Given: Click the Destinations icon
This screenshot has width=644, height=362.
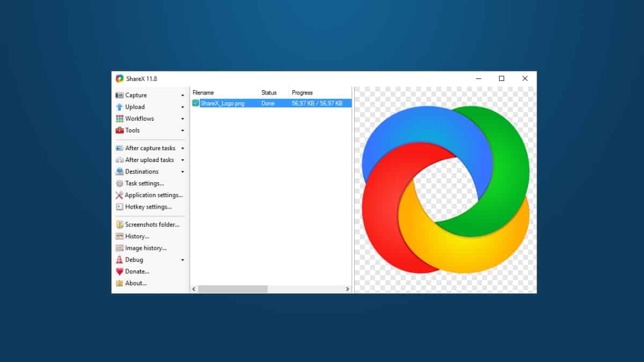Looking at the screenshot, I should pyautogui.click(x=120, y=172).
